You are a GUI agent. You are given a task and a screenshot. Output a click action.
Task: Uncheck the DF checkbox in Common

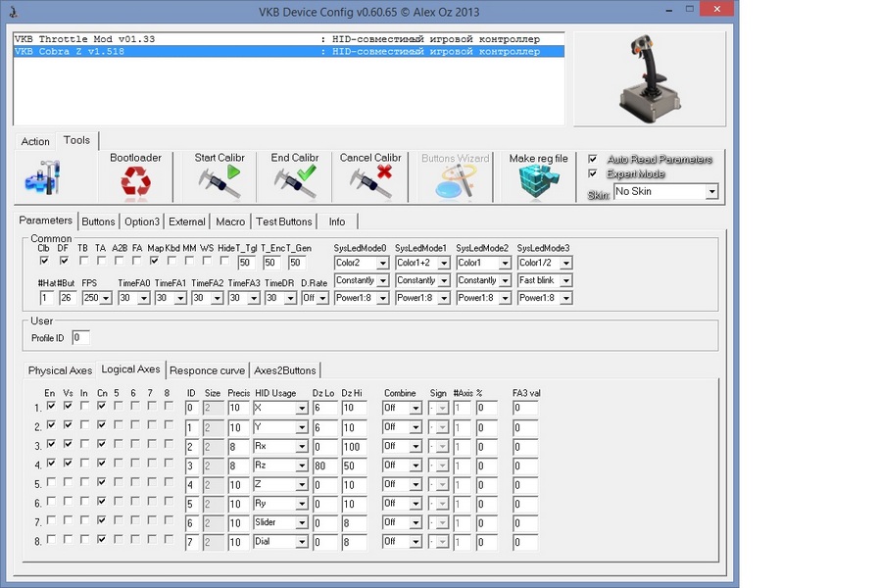tap(64, 261)
